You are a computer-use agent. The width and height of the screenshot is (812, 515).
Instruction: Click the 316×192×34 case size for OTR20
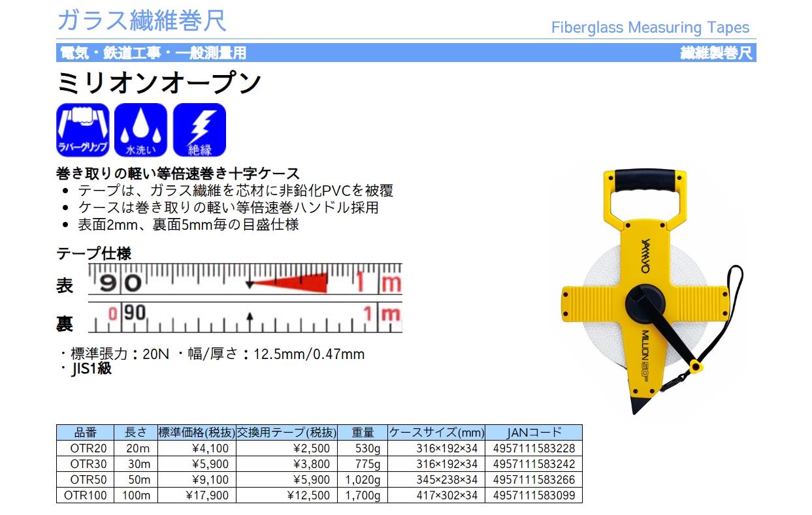[x=436, y=448]
